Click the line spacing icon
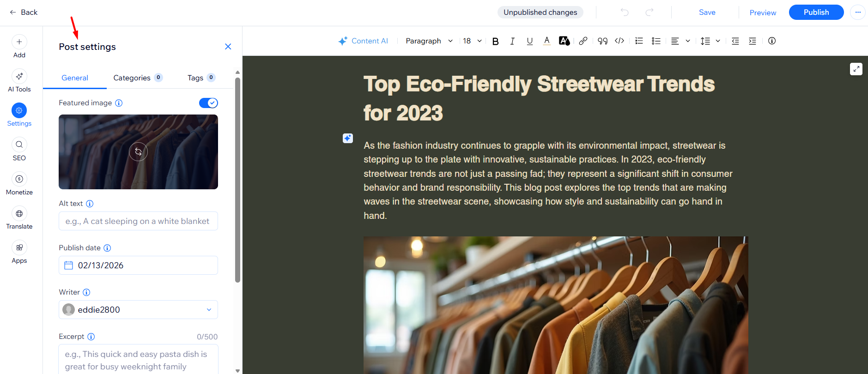 click(x=705, y=41)
